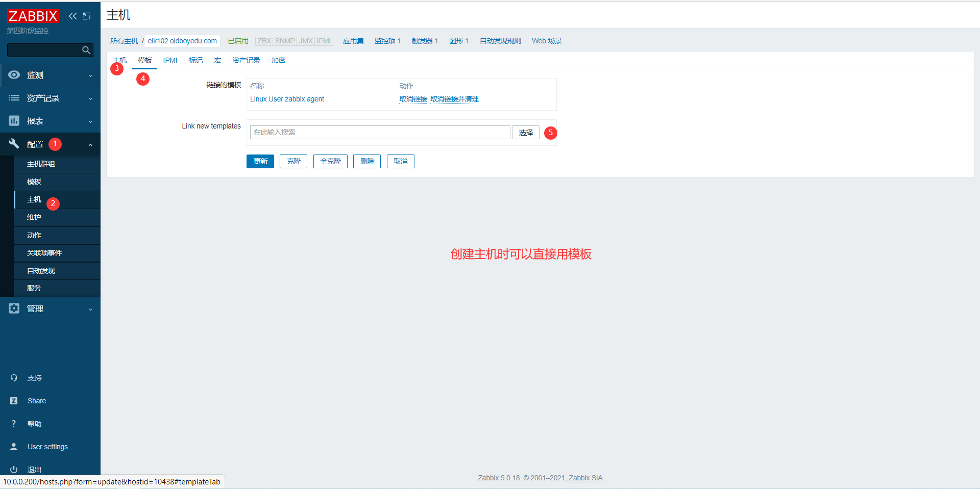980x489 pixels.
Task: Open the 监测 monitoring eye icon
Action: coord(14,75)
